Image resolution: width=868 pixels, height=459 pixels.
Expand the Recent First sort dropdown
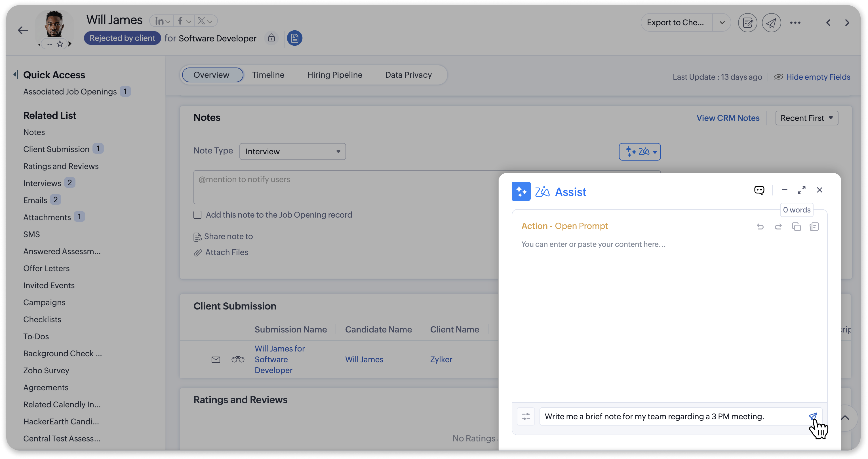click(x=806, y=118)
